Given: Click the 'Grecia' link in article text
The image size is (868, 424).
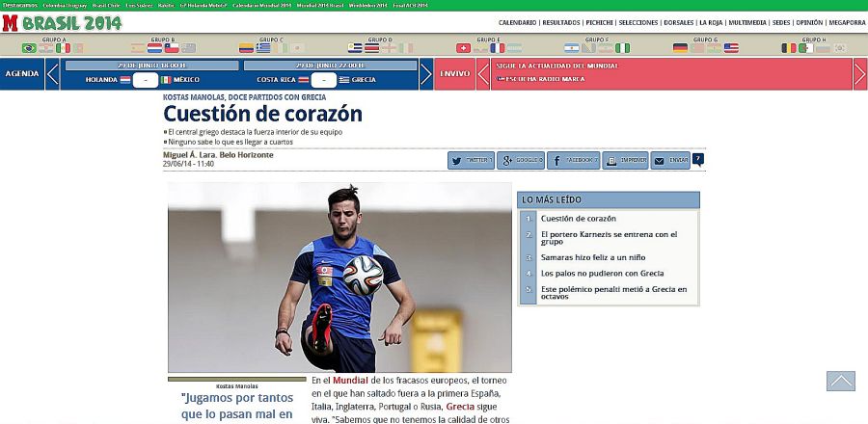Looking at the screenshot, I should (459, 407).
